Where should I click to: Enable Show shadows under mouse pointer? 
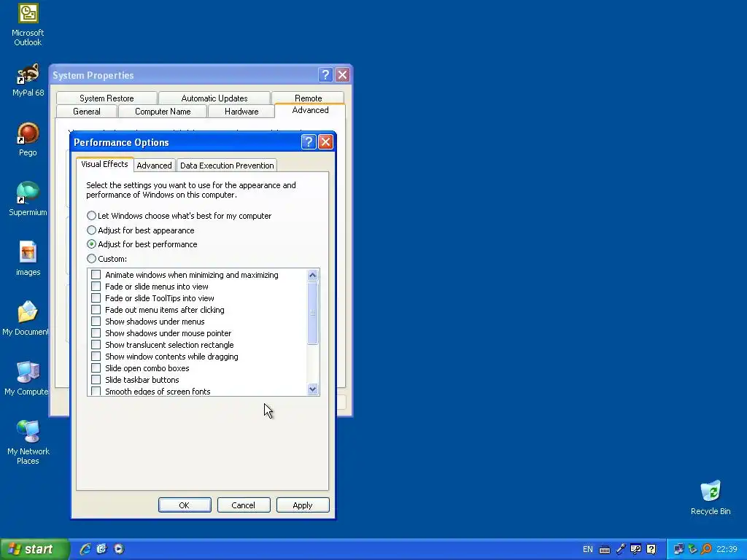tap(96, 332)
